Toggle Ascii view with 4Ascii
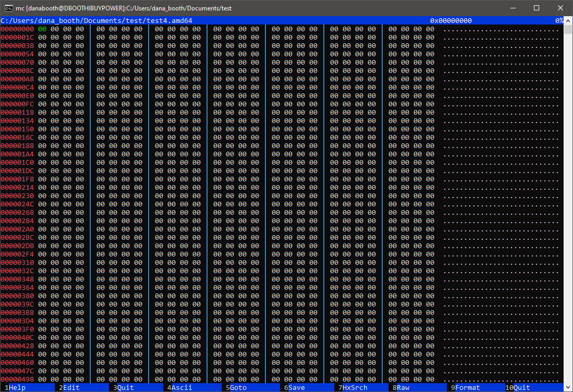 pyautogui.click(x=180, y=388)
